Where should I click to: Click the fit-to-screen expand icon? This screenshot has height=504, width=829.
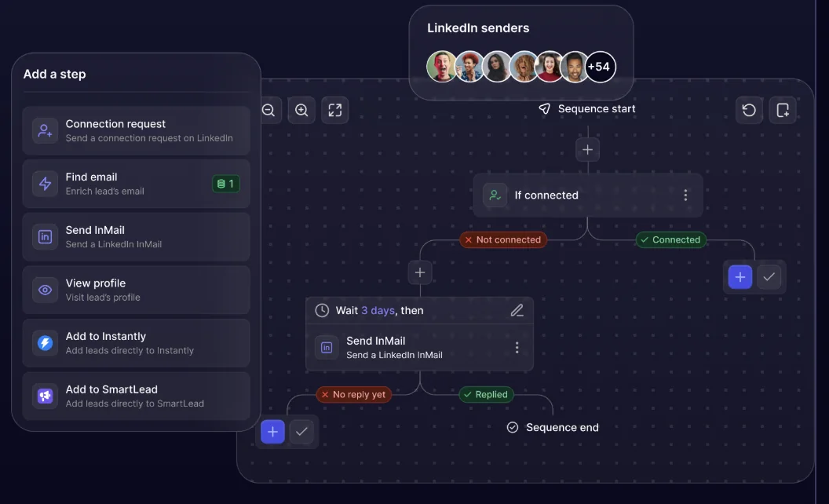[334, 110]
